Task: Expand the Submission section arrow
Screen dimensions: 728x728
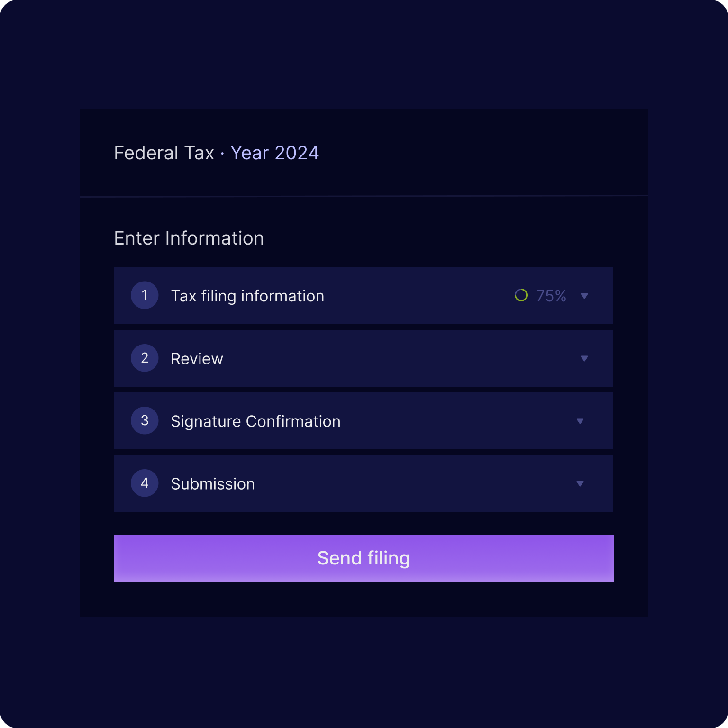Action: [x=580, y=483]
